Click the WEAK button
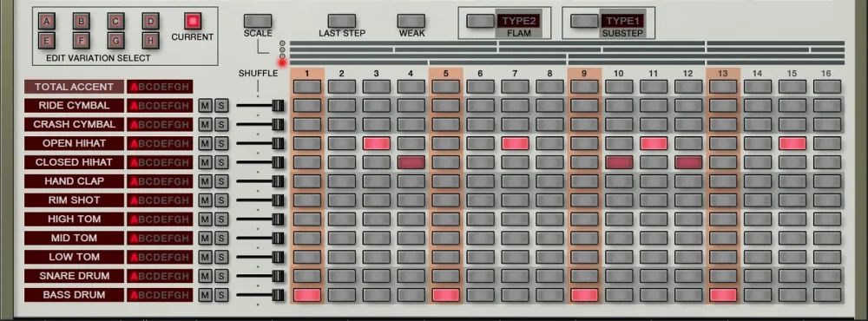Viewport: 868px width, 321px height. [x=411, y=21]
